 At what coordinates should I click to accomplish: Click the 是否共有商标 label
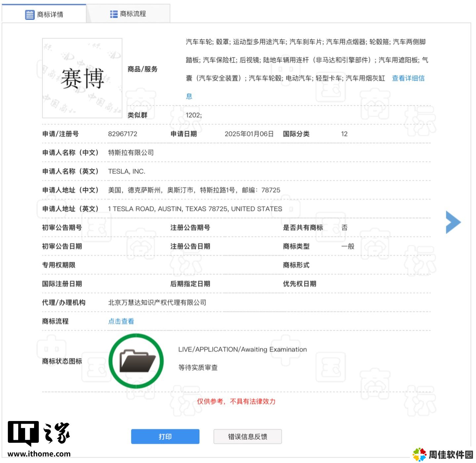[303, 227]
